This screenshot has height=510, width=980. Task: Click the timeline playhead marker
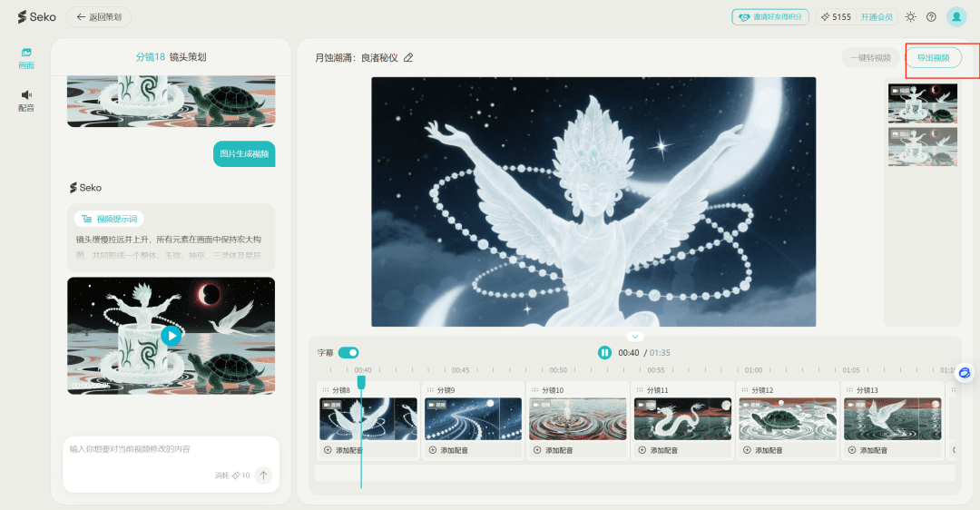pos(361,381)
